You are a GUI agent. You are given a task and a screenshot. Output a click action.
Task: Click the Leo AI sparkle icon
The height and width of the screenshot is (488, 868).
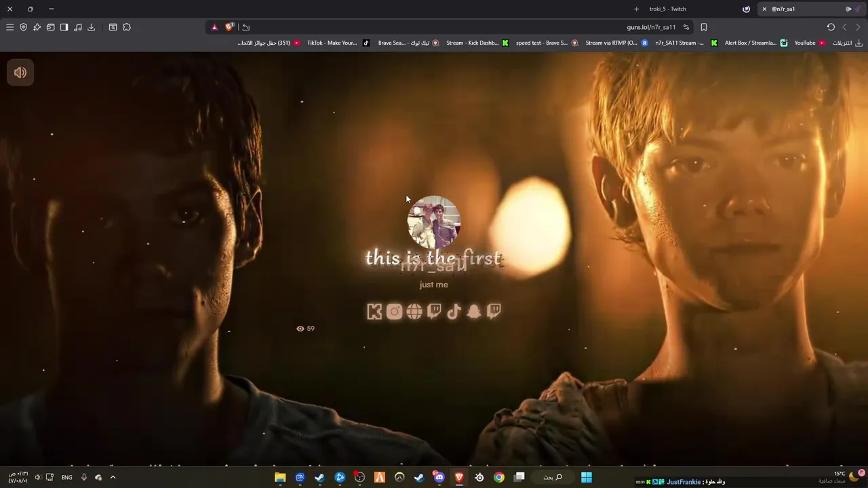coord(37,27)
